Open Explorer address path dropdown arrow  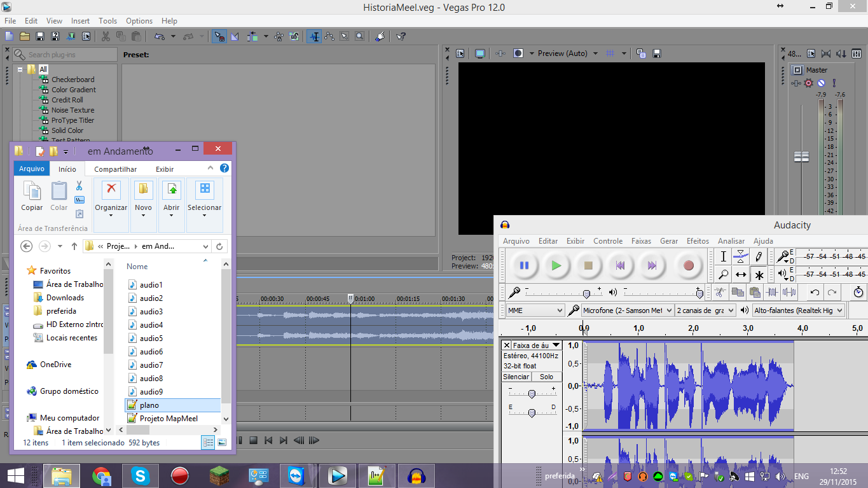[205, 246]
